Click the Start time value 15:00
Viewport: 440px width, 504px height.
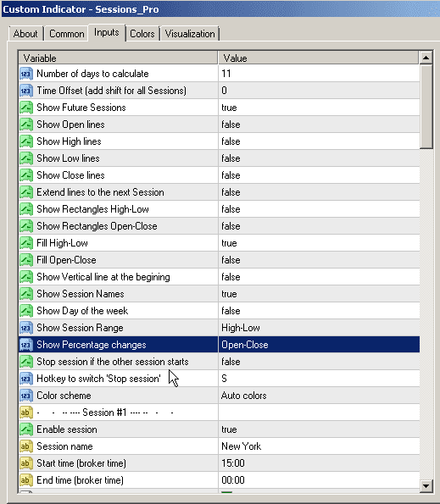click(x=319, y=463)
